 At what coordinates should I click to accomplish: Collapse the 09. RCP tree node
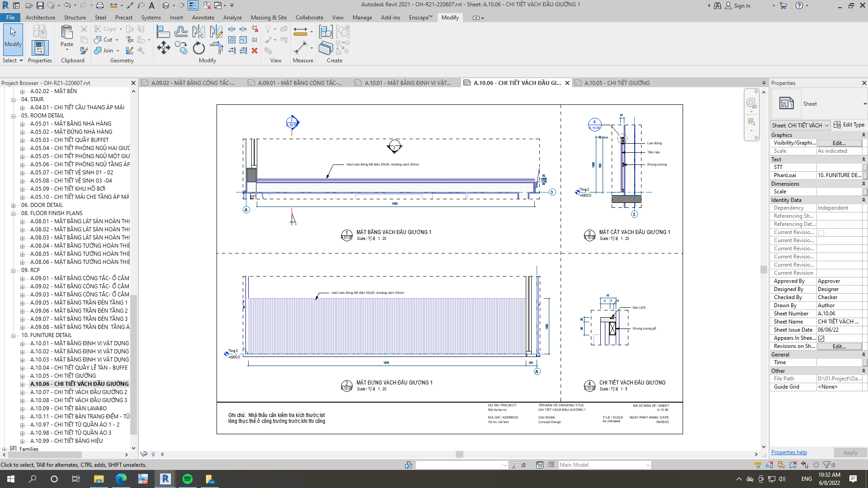click(x=14, y=270)
